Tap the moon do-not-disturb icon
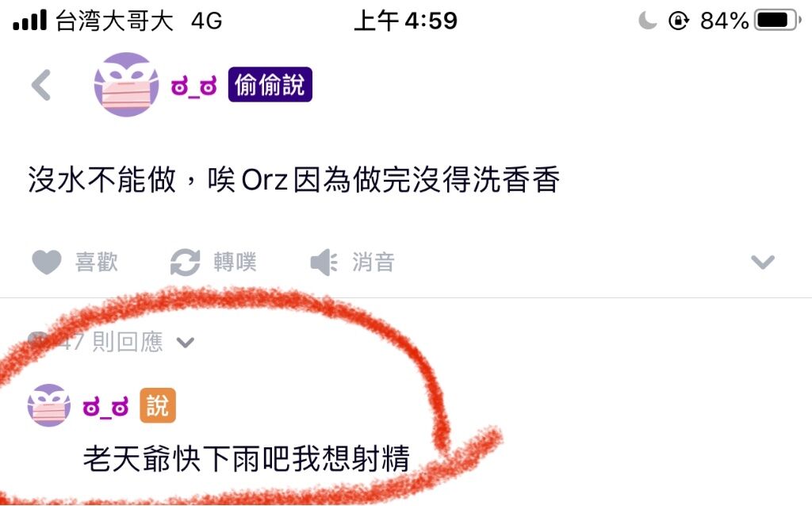This screenshot has height=506, width=812. (x=647, y=21)
